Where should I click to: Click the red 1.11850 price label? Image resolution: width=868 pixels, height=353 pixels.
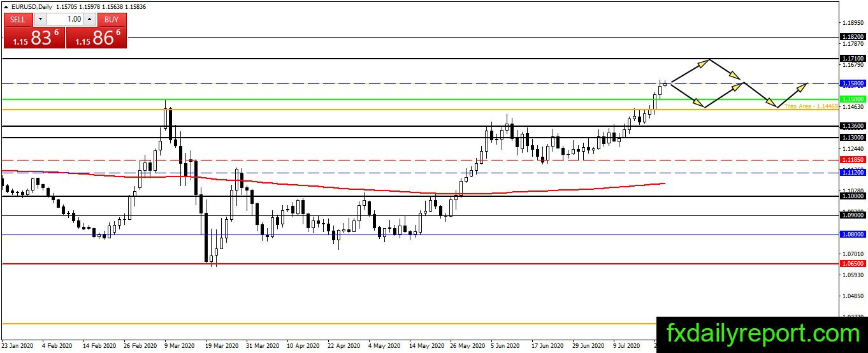pos(853,160)
